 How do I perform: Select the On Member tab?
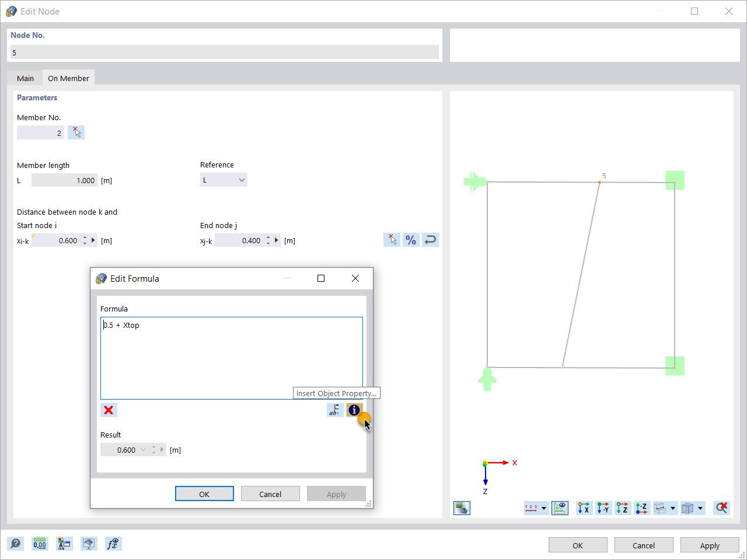coord(68,77)
